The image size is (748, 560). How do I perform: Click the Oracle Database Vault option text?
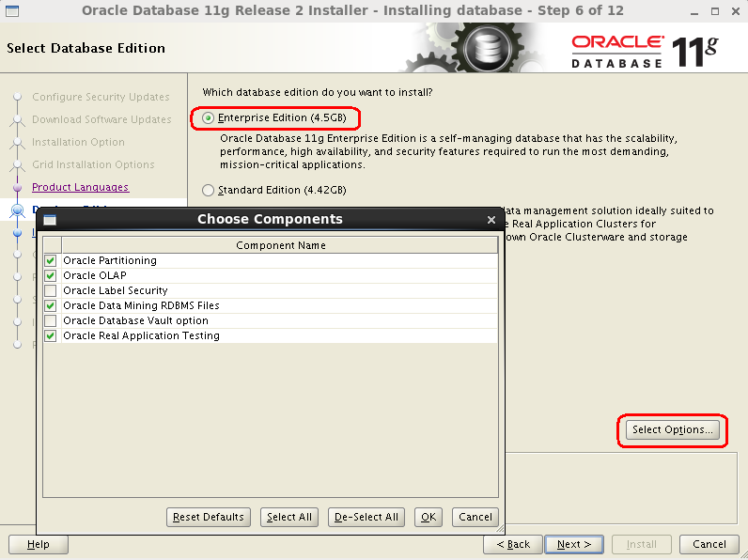135,320
